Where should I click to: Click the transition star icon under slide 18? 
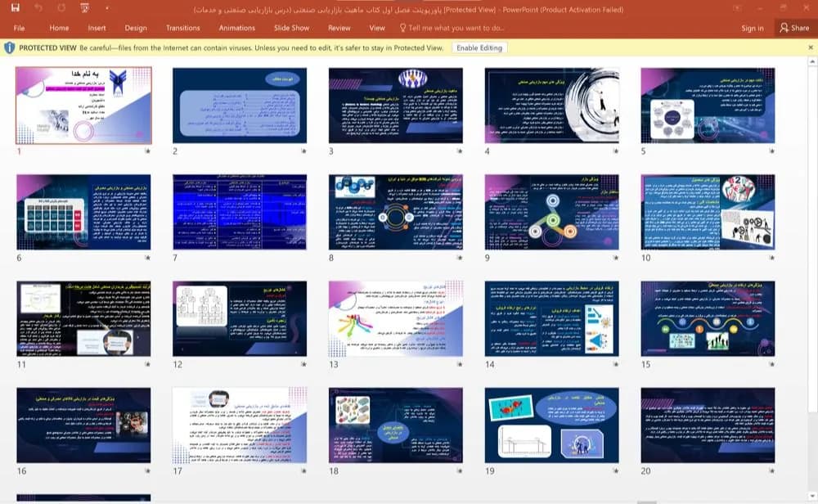[x=460, y=470]
